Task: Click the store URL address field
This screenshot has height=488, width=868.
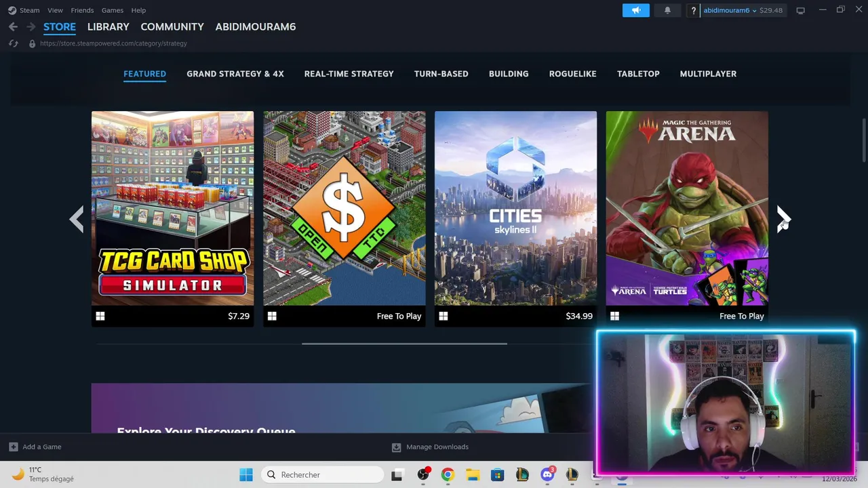Action: tap(113, 43)
